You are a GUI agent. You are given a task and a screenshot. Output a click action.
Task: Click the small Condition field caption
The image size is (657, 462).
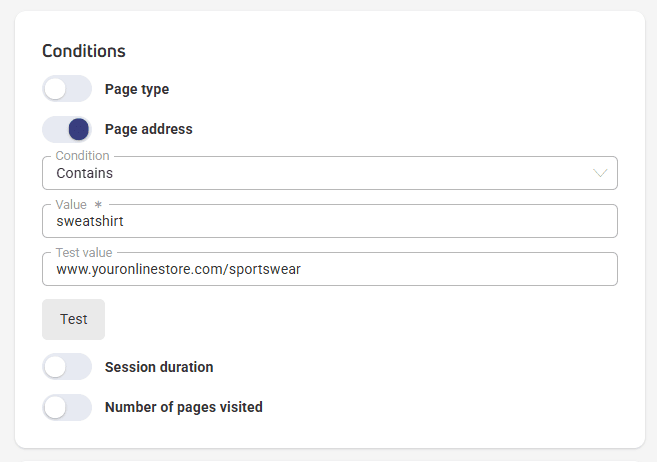pos(83,155)
